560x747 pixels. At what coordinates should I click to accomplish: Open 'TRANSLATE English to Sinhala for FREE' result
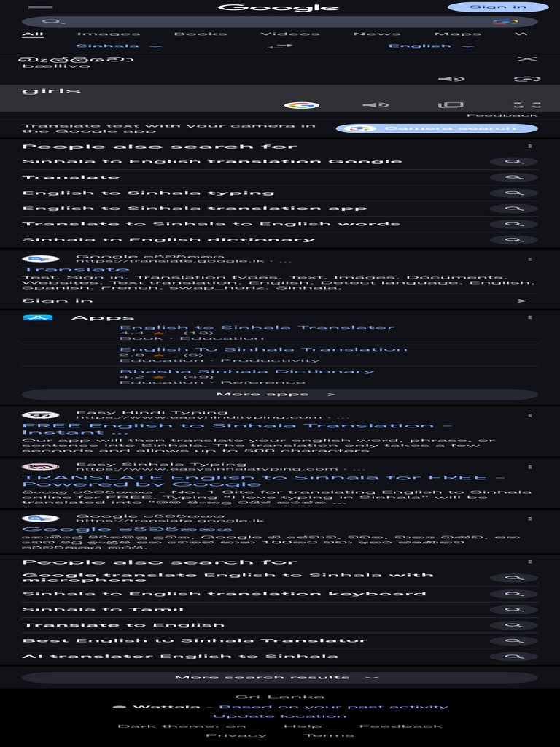(x=263, y=481)
